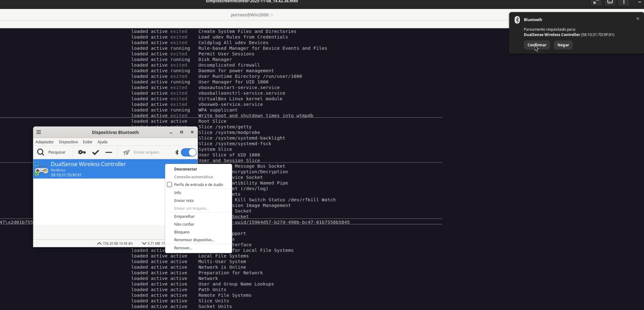Click the paper plane send file icon
Viewport: 644px width, 310px height.
pyautogui.click(x=126, y=152)
